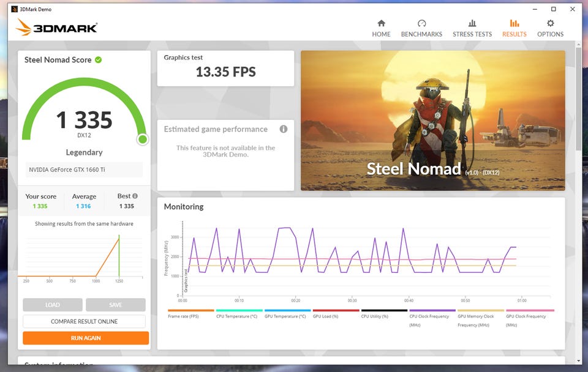Toggle GPU Memory Clock Frequency legend swatch
Viewport: 588px width, 372px height.
click(481, 311)
